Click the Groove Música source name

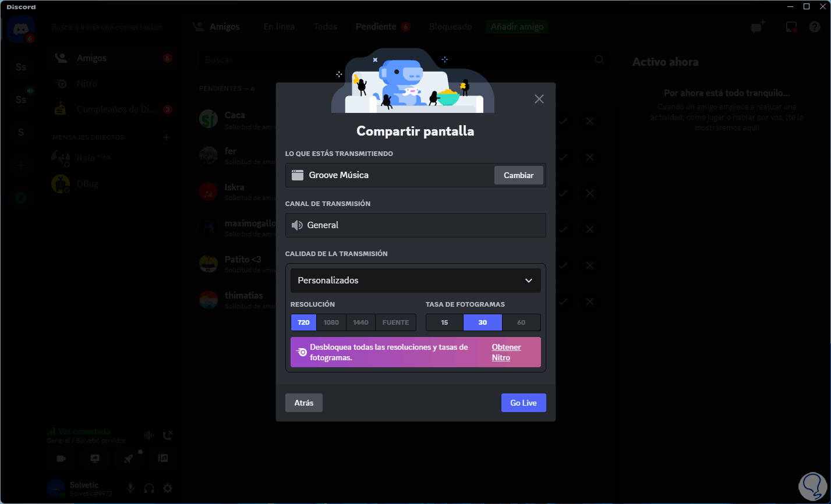tap(339, 175)
